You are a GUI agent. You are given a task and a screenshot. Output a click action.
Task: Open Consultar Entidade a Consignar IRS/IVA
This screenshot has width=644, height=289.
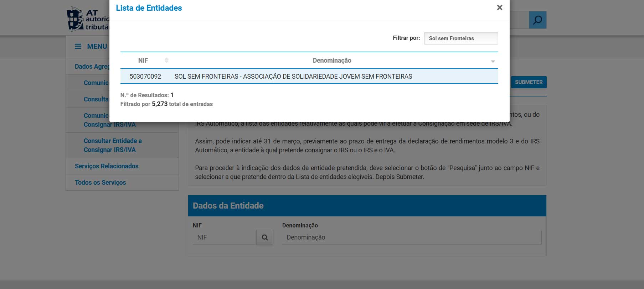pyautogui.click(x=113, y=145)
